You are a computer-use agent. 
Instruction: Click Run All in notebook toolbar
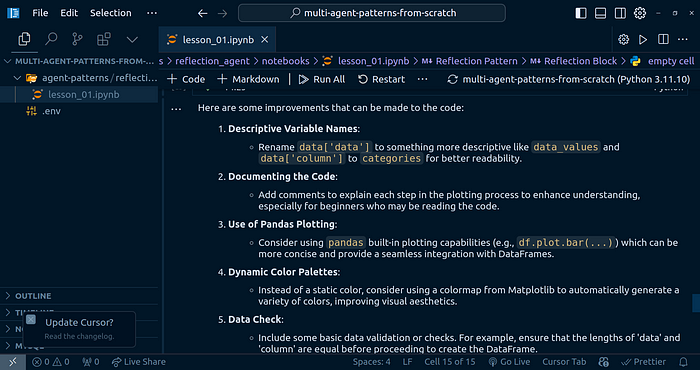tap(322, 79)
